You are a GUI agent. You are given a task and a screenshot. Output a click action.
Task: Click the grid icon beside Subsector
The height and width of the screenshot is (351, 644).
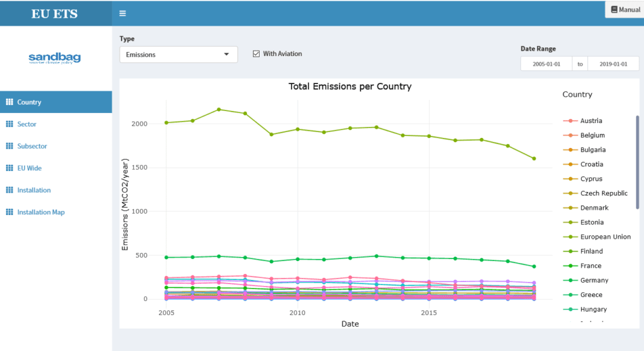[x=9, y=146]
